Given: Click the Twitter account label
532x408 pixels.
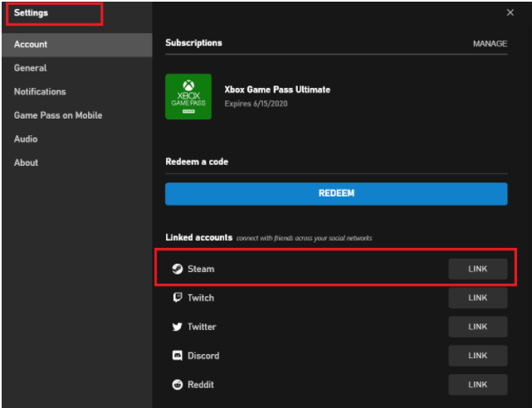Looking at the screenshot, I should [x=202, y=327].
